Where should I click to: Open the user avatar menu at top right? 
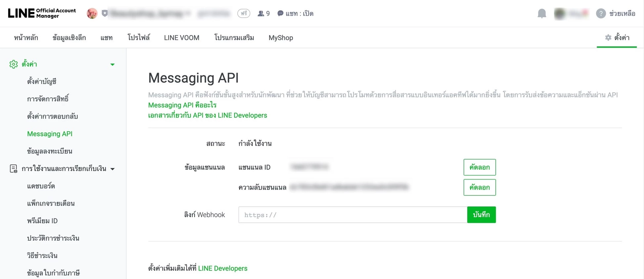560,13
